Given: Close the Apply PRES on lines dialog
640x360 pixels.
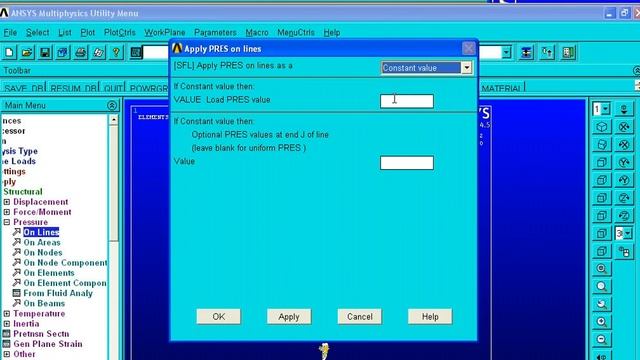Looking at the screenshot, I should click(469, 49).
